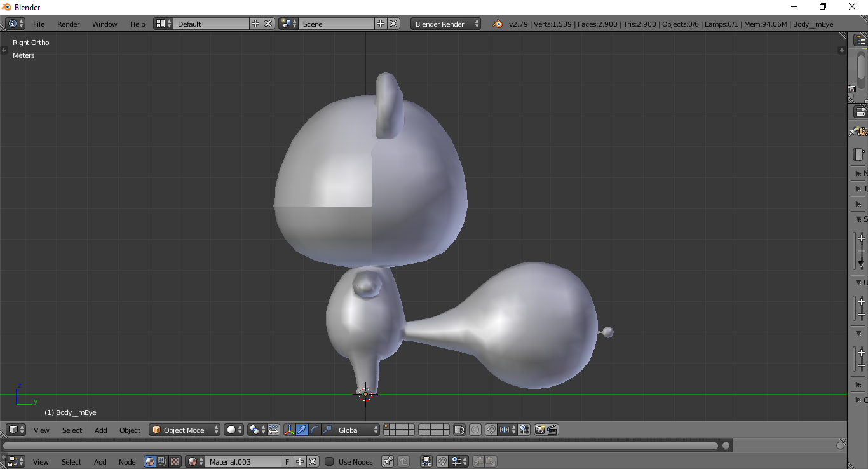The width and height of the screenshot is (868, 469).
Task: Open the 3D viewport Object menu
Action: click(x=130, y=430)
